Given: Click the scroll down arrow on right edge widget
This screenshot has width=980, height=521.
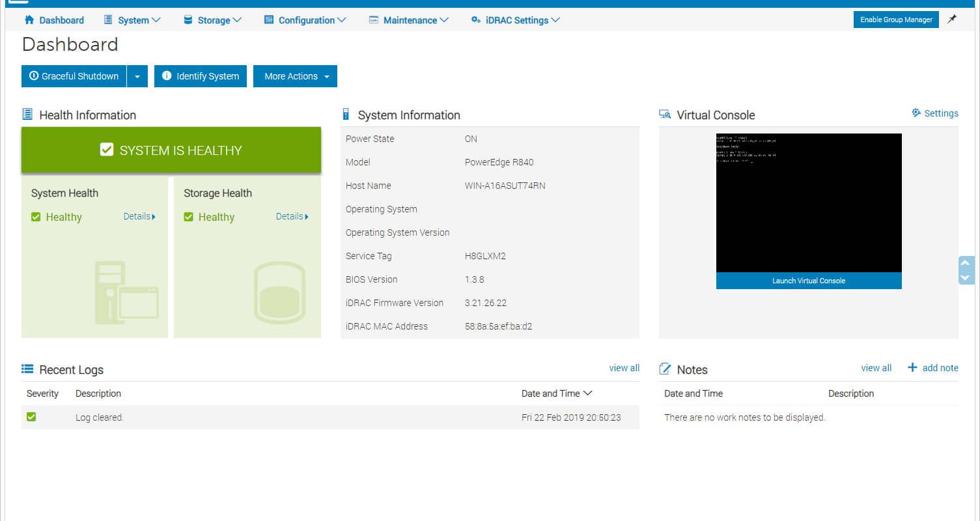Looking at the screenshot, I should (966, 277).
